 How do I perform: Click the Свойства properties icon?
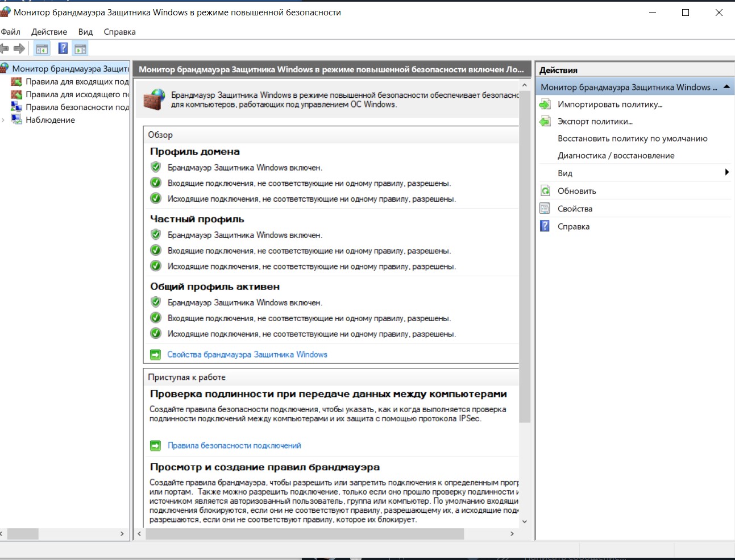point(545,209)
